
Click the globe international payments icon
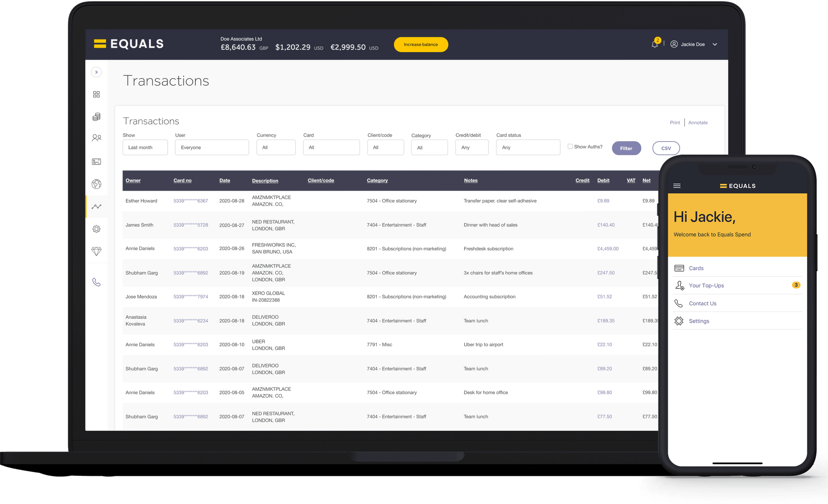coord(96,184)
